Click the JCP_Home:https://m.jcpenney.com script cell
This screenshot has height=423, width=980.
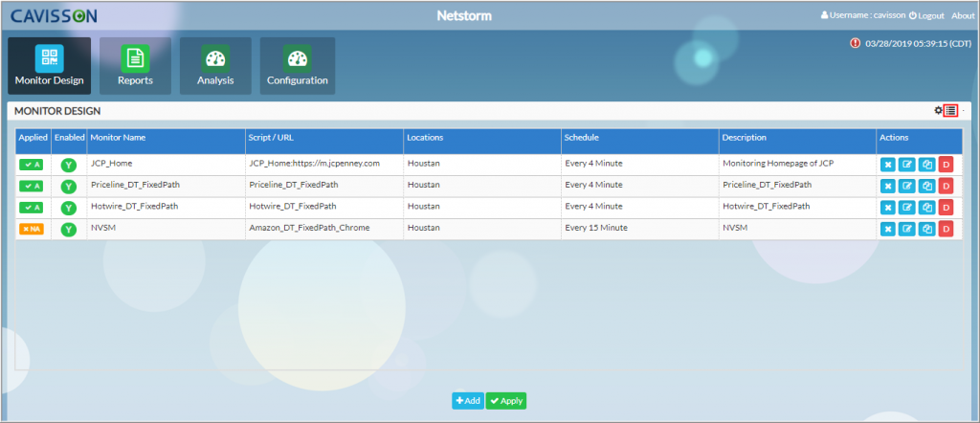[323, 165]
